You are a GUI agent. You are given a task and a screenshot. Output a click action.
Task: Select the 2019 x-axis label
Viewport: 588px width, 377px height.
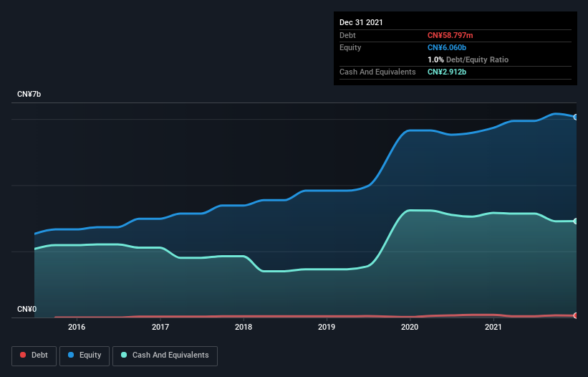(327, 327)
